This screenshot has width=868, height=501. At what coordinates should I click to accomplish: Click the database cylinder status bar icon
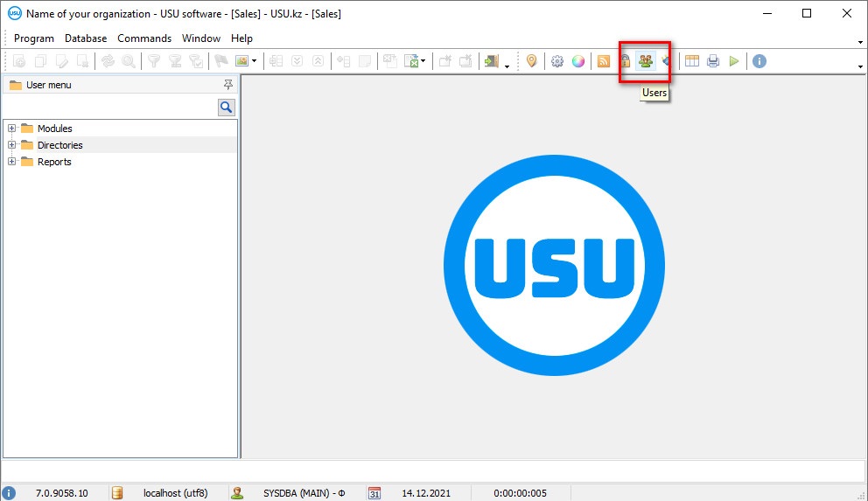(117, 493)
